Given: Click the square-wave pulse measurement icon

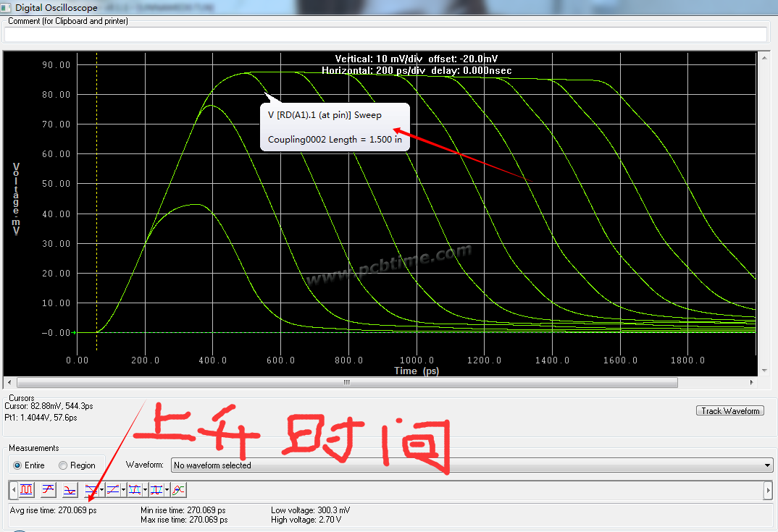Looking at the screenshot, I should tap(26, 490).
